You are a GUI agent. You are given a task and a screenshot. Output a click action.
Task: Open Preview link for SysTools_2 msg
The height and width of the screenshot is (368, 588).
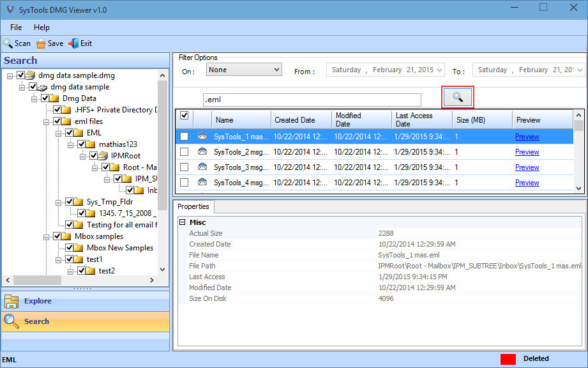coord(527,152)
